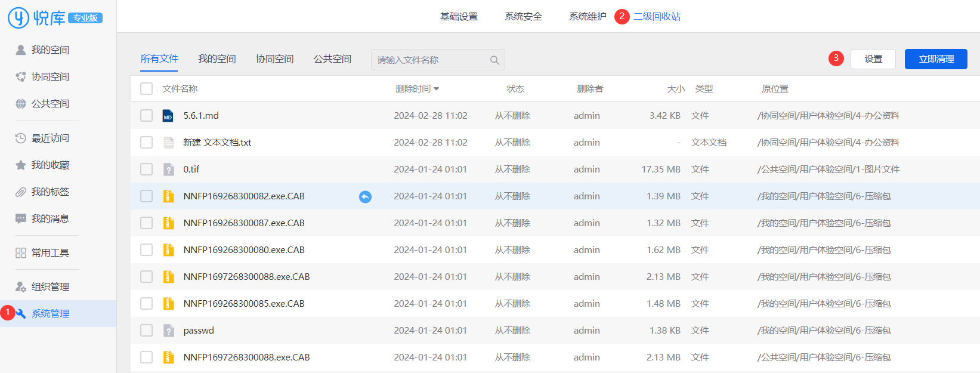Select the passwd file checkbox

146,331
